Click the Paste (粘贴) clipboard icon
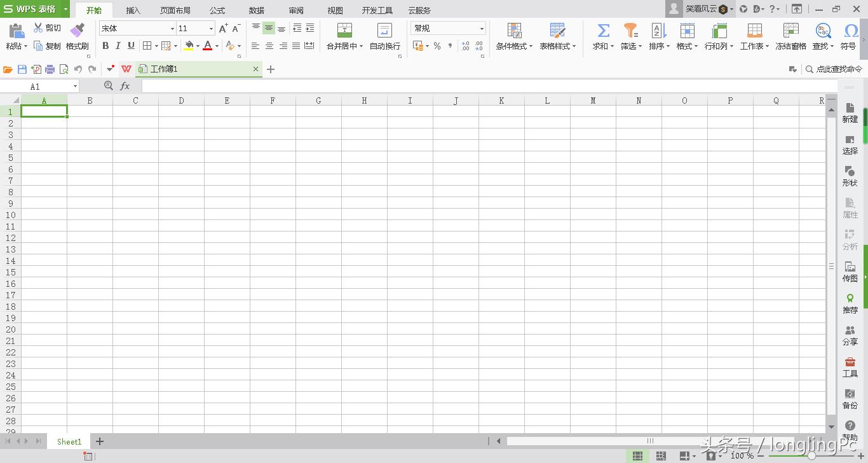The height and width of the screenshot is (463, 868). pyautogui.click(x=17, y=31)
